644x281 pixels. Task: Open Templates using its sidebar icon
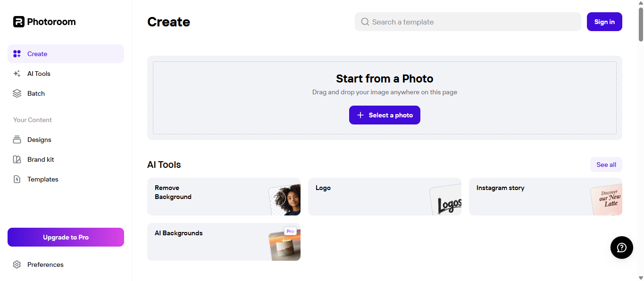click(17, 179)
